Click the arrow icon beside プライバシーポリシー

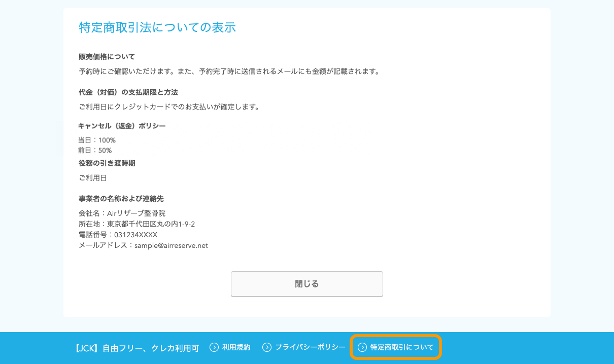tap(267, 347)
